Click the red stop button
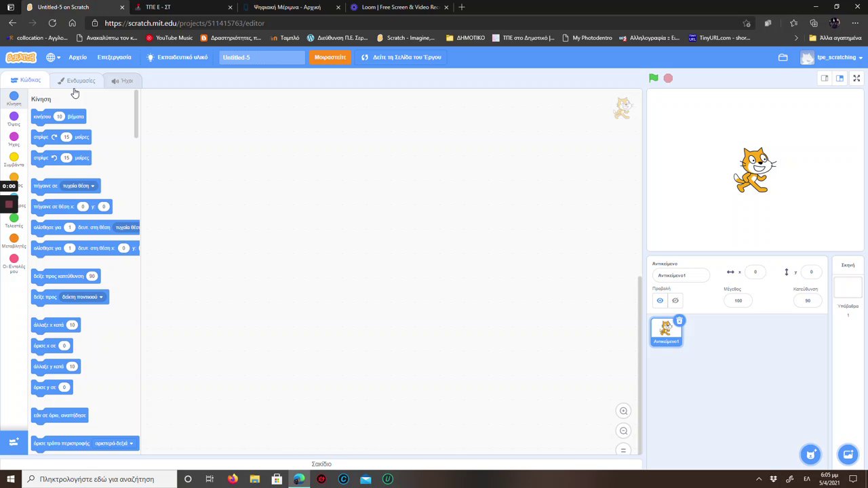 coord(668,78)
